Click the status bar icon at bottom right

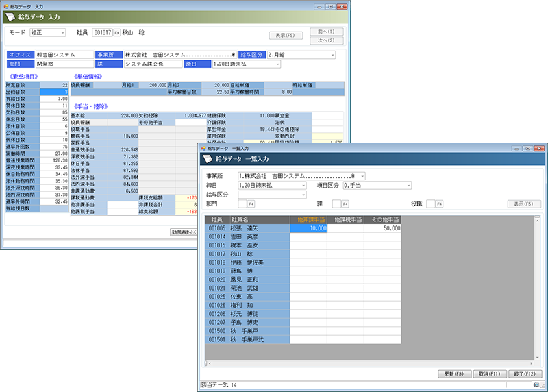pos(538,385)
